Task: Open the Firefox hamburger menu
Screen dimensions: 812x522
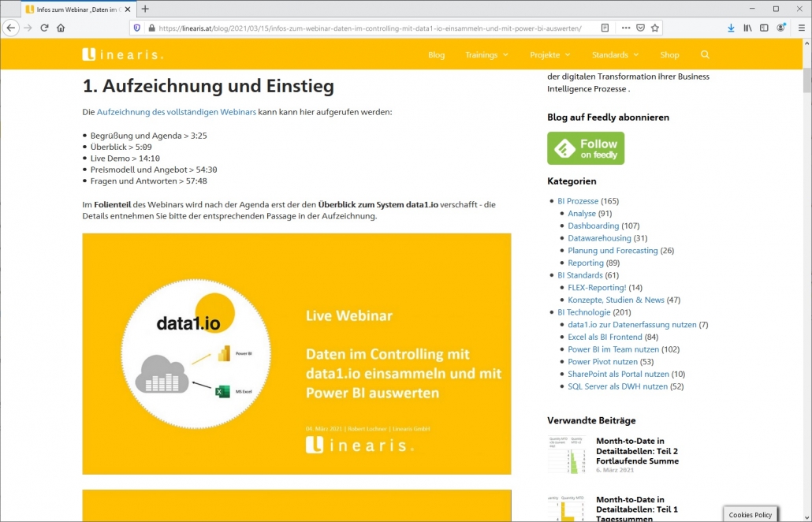Action: pos(800,28)
